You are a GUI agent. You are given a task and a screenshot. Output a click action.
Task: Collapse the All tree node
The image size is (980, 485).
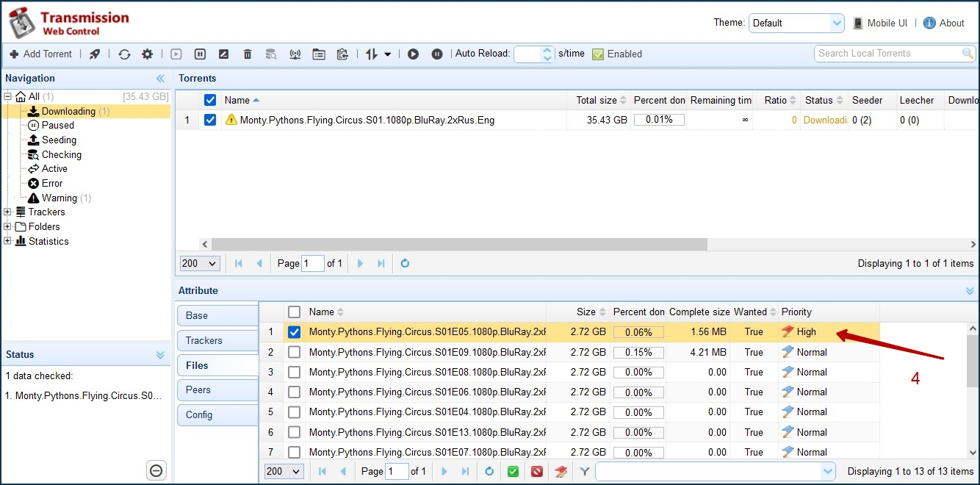click(7, 96)
